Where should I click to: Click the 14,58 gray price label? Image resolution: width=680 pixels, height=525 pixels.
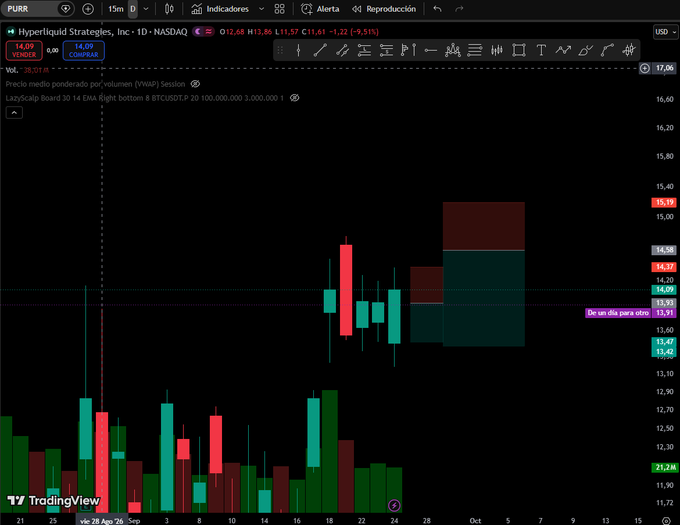point(664,250)
